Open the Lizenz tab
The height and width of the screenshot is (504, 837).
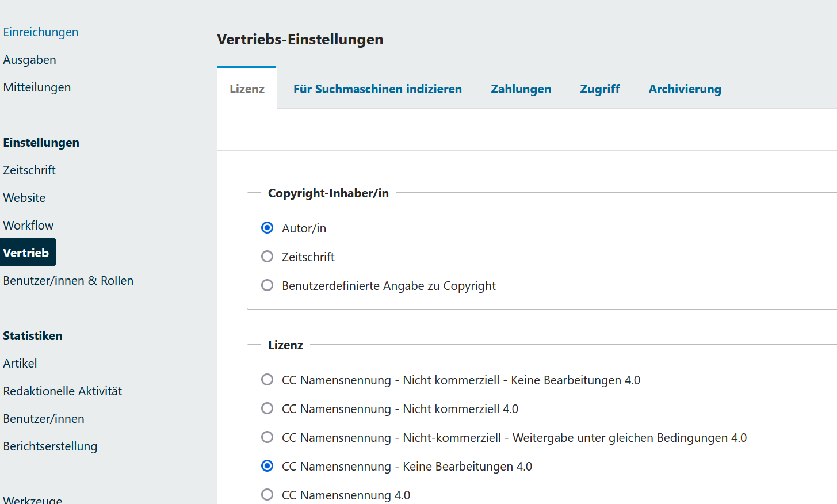tap(247, 89)
